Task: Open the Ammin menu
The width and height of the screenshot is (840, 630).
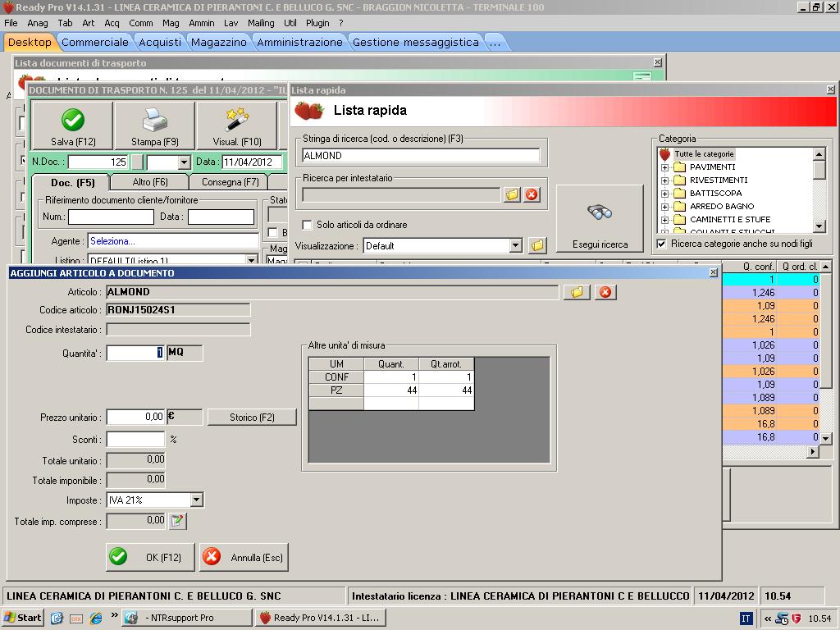Action: 202,23
